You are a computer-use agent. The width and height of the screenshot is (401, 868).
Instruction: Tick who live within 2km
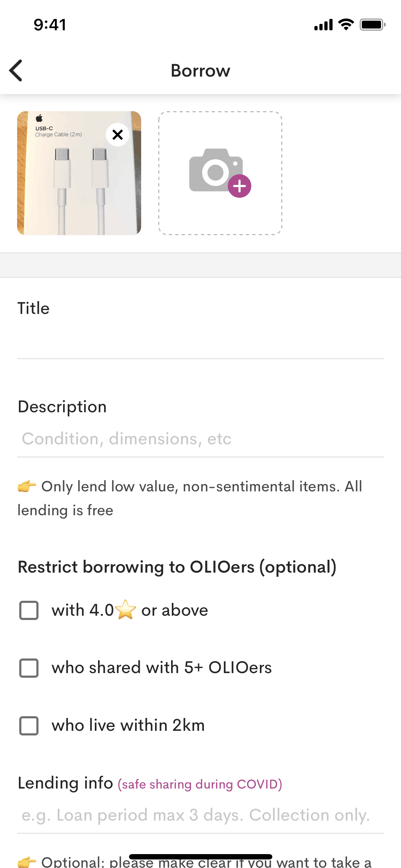point(29,725)
